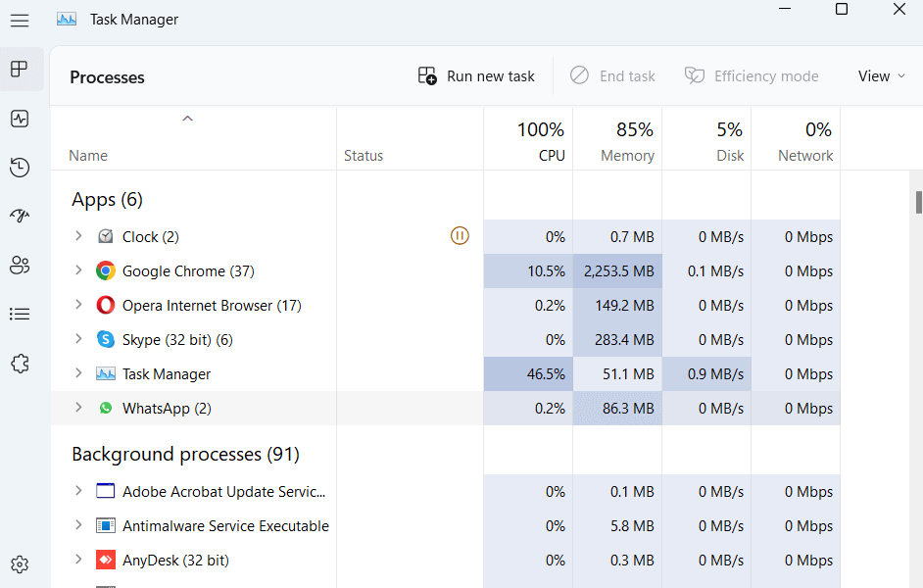This screenshot has height=588, width=923.
Task: Click the End task button
Action: (x=612, y=75)
